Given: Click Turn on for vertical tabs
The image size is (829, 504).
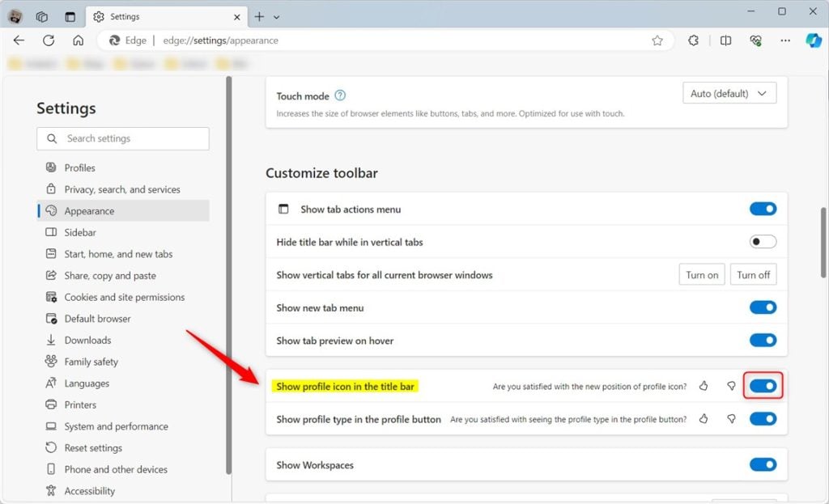Looking at the screenshot, I should click(x=702, y=275).
